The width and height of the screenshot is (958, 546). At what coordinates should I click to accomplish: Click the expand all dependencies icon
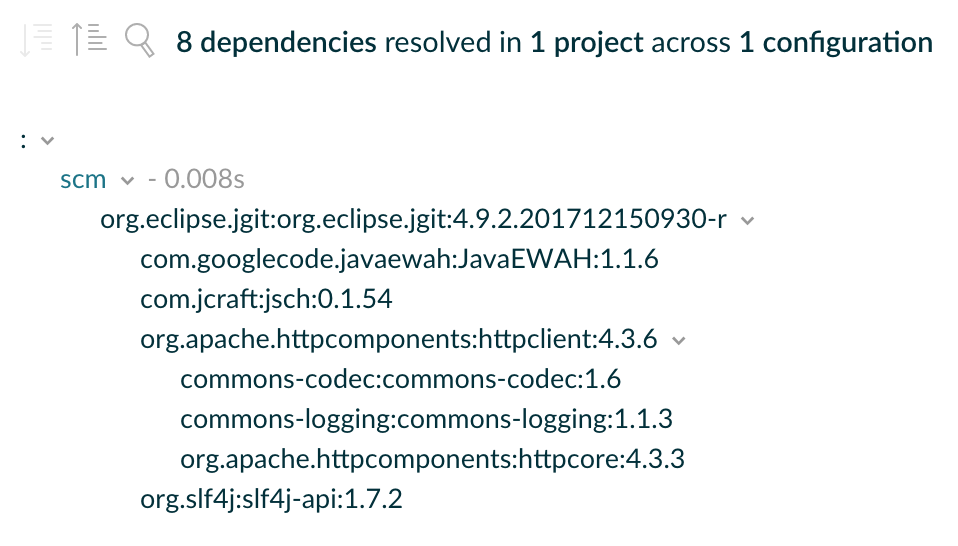(37, 41)
